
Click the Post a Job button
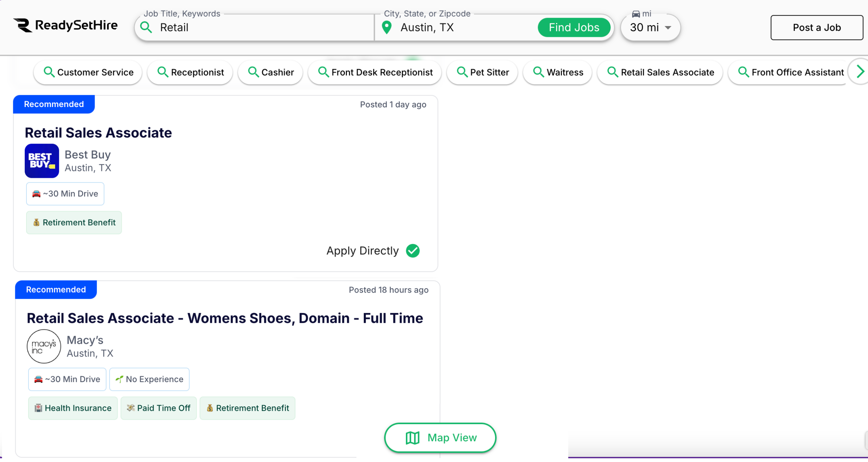[x=816, y=27]
